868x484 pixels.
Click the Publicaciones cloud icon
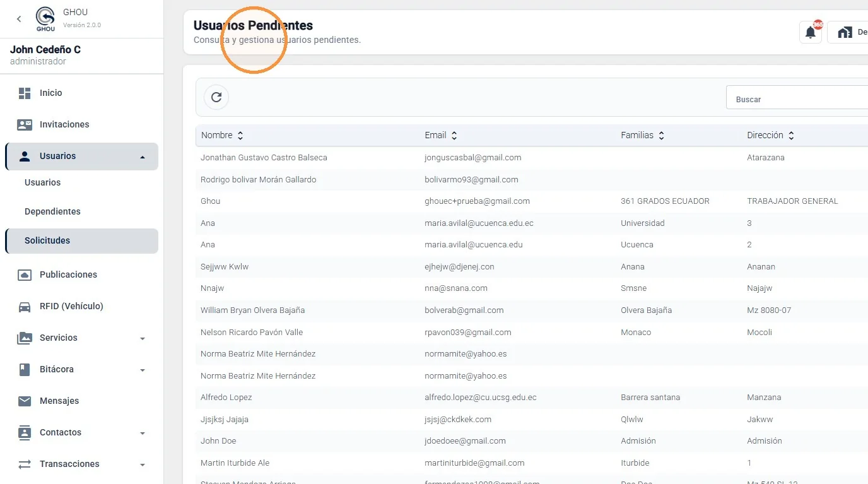pos(25,275)
